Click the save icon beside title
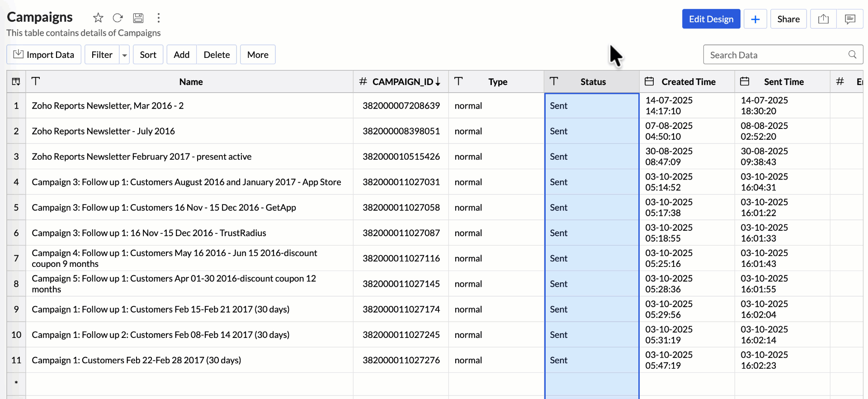 click(x=138, y=18)
